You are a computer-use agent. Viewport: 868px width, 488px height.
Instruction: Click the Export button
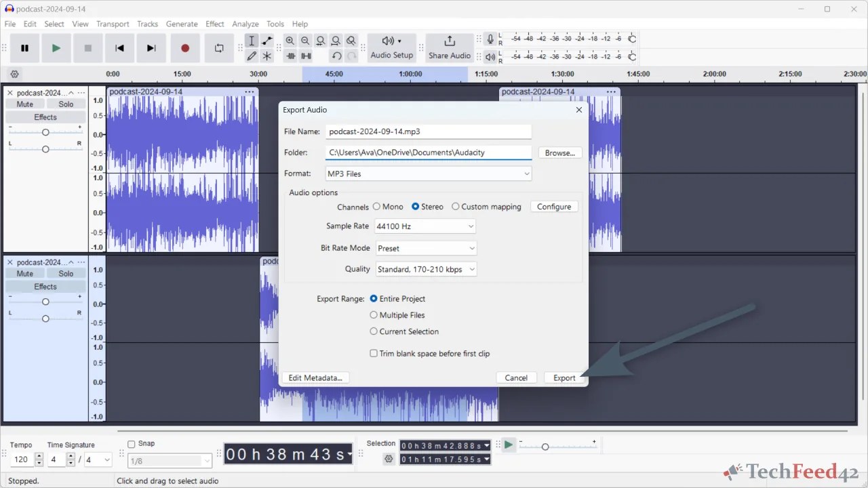tap(564, 378)
